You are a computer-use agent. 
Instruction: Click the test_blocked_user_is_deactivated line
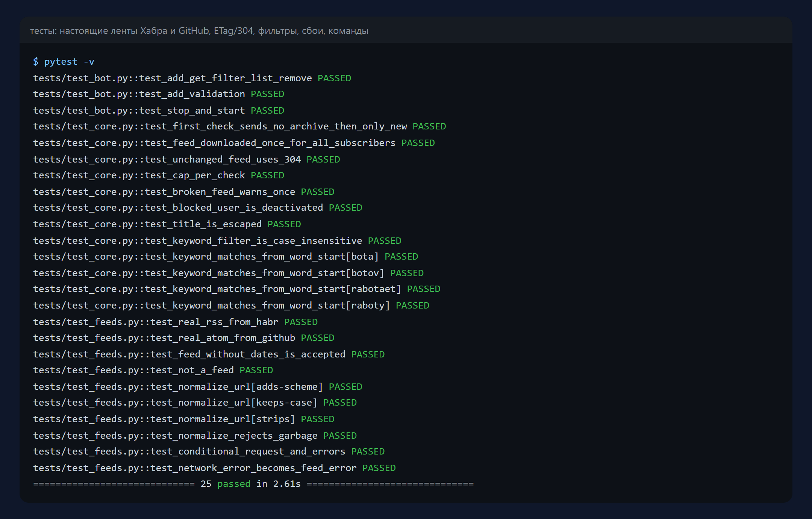pos(198,208)
